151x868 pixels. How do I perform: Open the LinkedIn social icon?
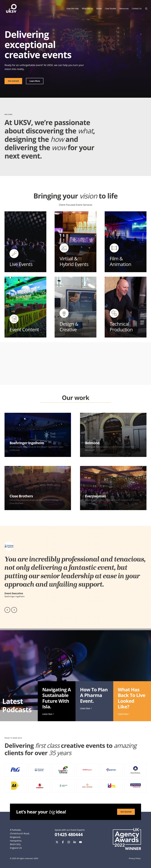pyautogui.click(x=75, y=842)
